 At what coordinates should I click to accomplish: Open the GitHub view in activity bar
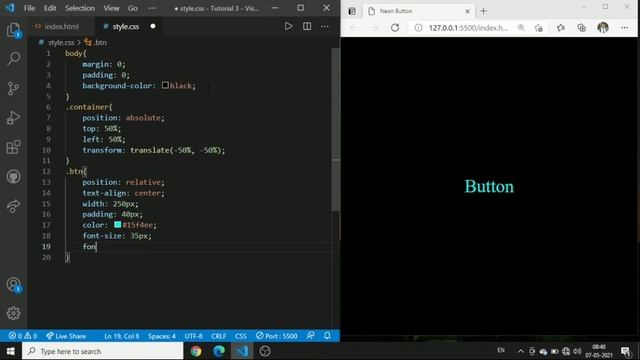pyautogui.click(x=13, y=176)
